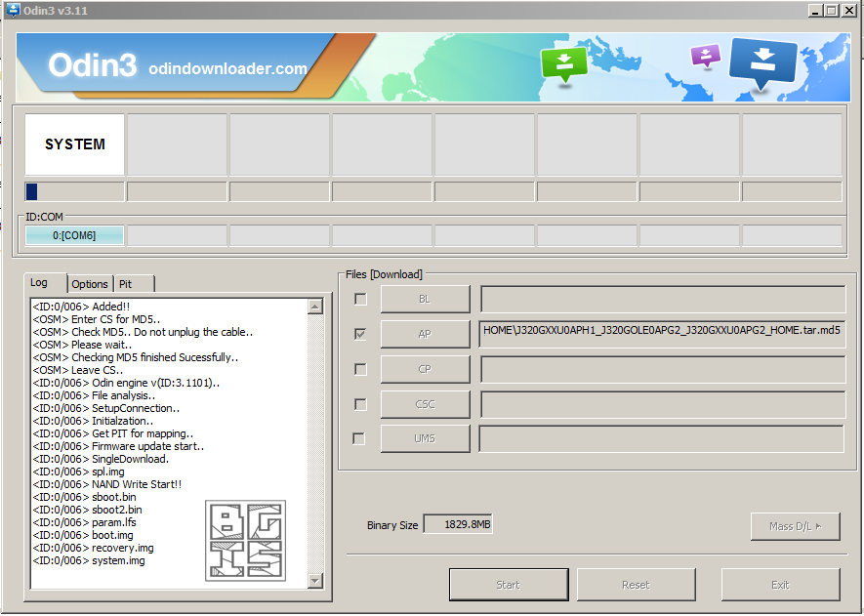Click the CP file button
The image size is (864, 616).
(x=425, y=369)
